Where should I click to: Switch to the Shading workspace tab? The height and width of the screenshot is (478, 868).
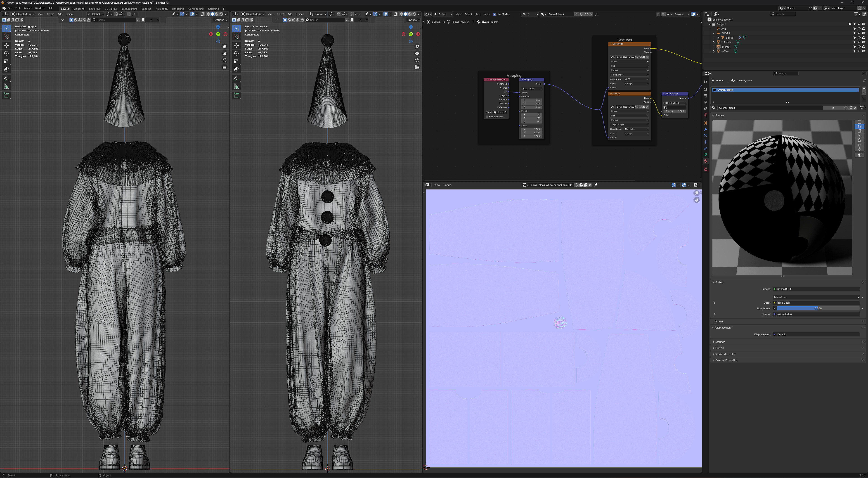click(146, 9)
